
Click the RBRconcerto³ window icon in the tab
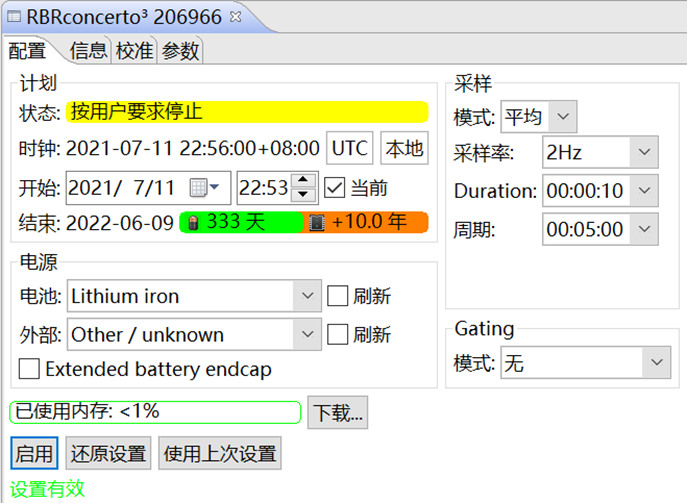click(x=14, y=17)
